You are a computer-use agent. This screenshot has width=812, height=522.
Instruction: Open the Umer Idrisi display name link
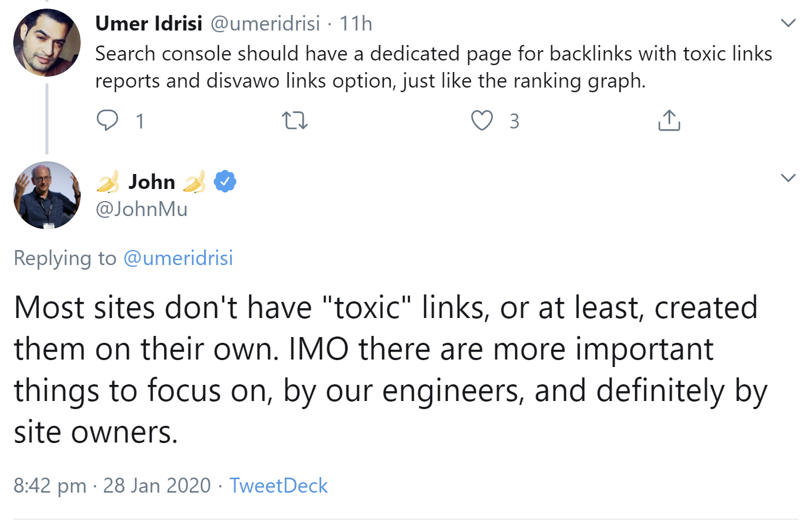(149, 24)
